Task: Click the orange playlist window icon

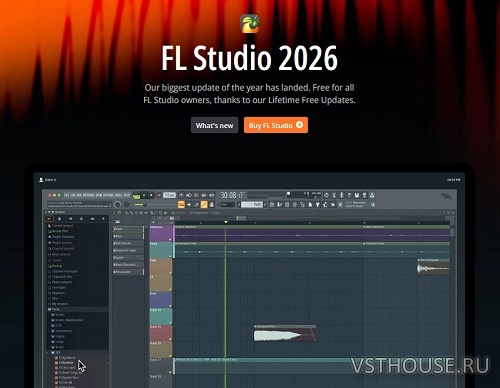Action: [181, 205]
